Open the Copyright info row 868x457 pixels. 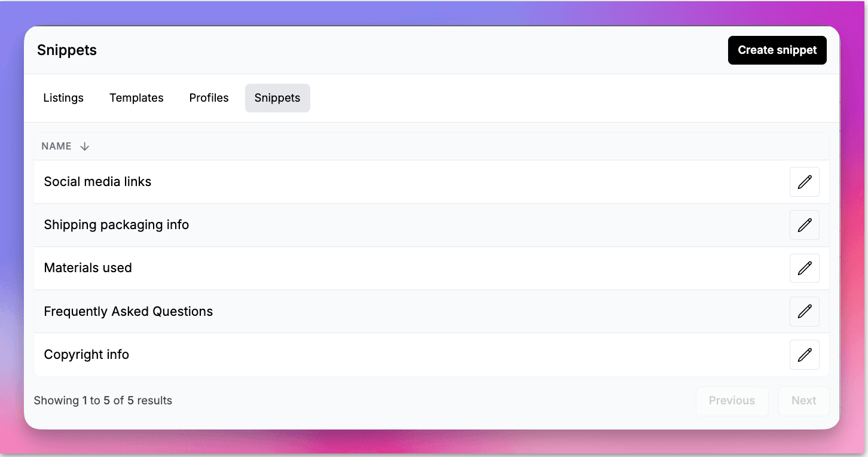pos(432,355)
